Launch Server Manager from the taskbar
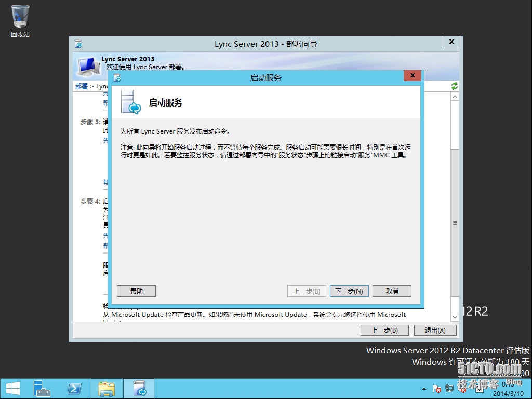The width and height of the screenshot is (532, 399). pyautogui.click(x=42, y=389)
